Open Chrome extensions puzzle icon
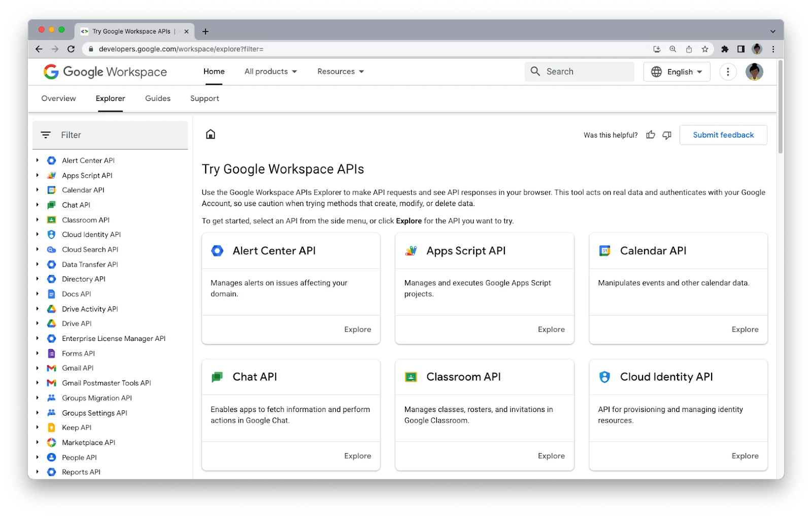The height and width of the screenshot is (516, 812). pyautogui.click(x=725, y=49)
